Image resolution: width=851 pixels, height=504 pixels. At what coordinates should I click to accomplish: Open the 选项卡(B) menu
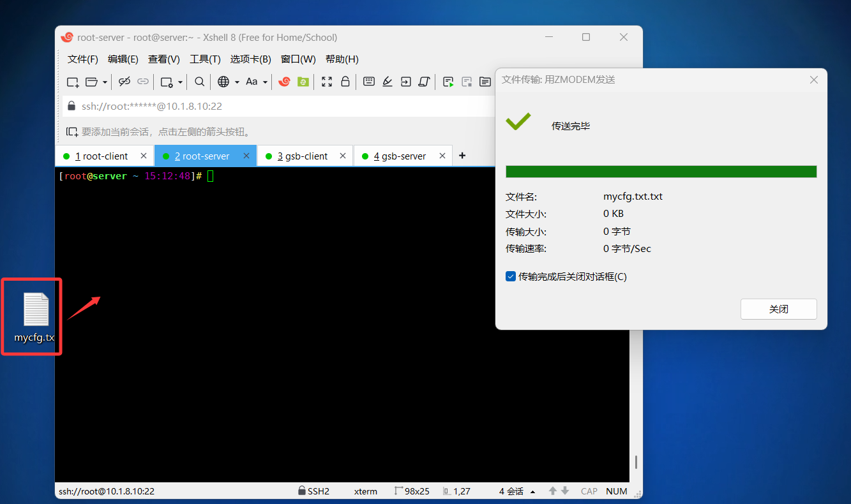click(251, 59)
